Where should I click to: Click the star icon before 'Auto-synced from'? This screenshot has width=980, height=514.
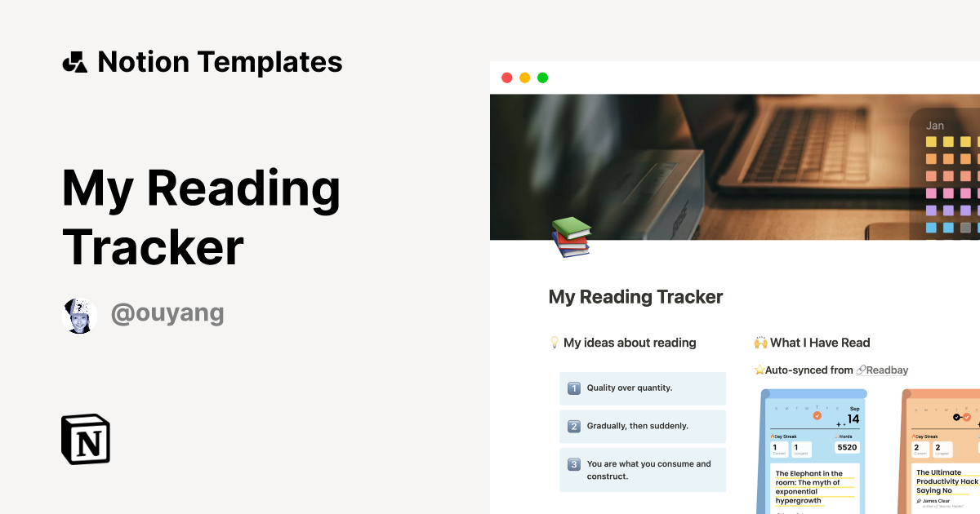759,370
